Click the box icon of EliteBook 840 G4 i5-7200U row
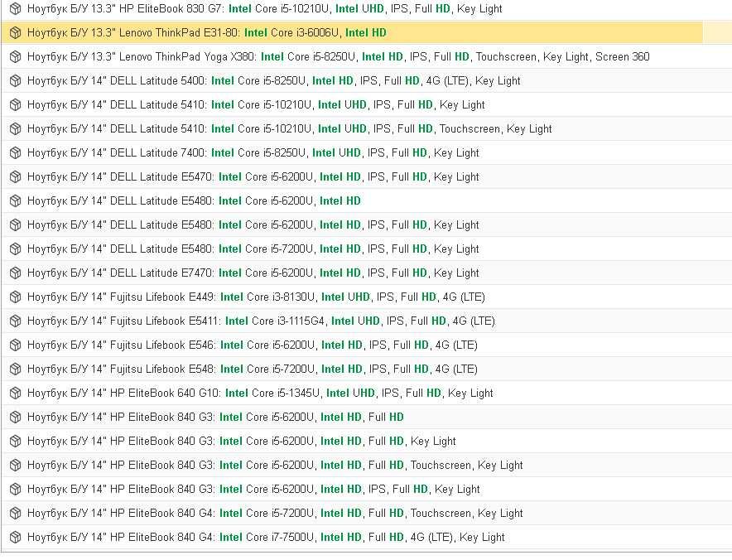732x560 pixels. click(x=16, y=514)
